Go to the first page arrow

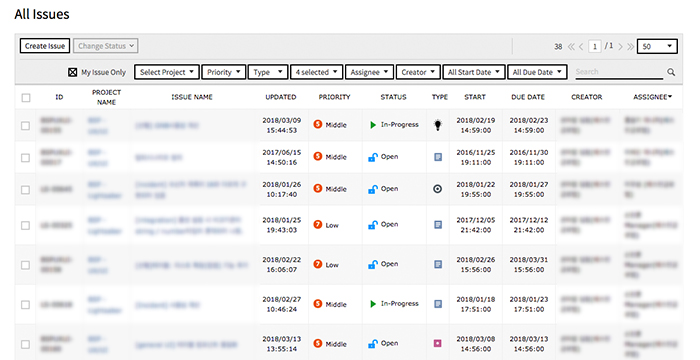[x=571, y=46]
